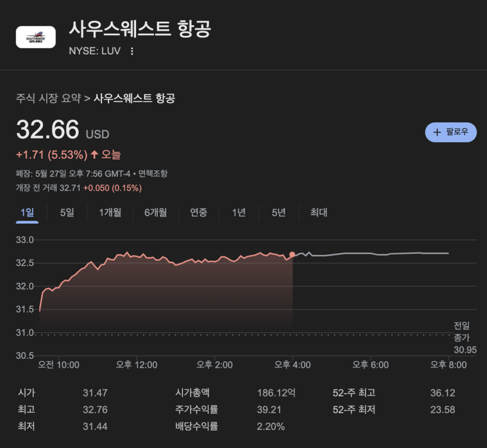The height and width of the screenshot is (448, 487).
Task: Switch to the 1년 chart range tab
Action: (239, 213)
